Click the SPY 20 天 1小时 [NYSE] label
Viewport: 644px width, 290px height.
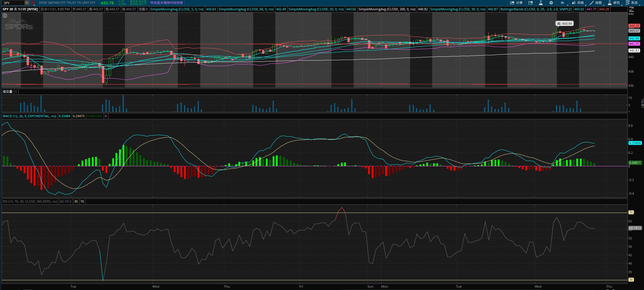20,9
